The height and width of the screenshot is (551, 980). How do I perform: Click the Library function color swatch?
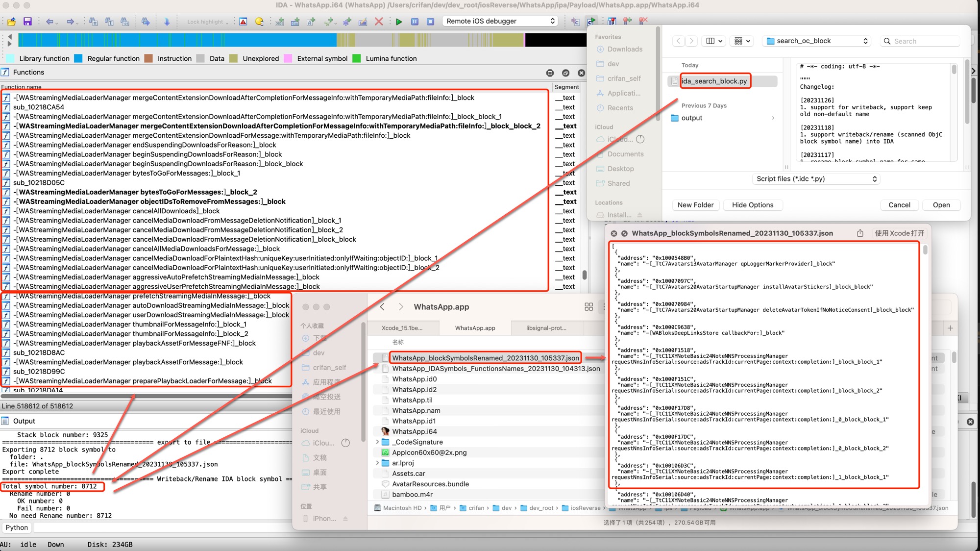click(x=11, y=58)
